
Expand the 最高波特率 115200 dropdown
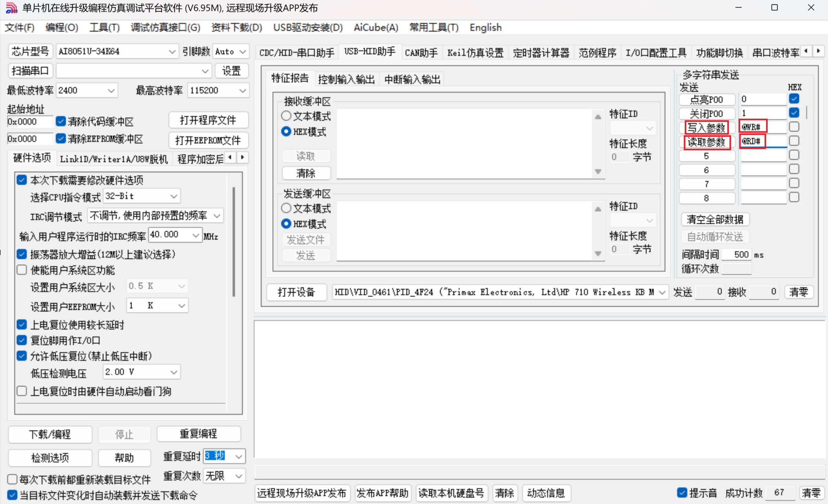[x=242, y=90]
